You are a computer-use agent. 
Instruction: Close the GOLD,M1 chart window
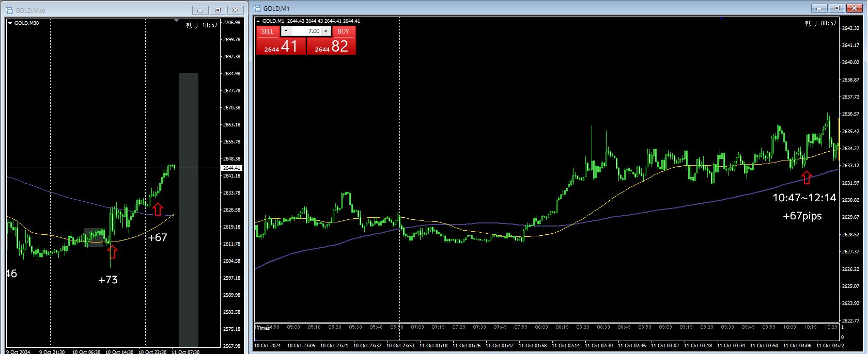pos(855,8)
